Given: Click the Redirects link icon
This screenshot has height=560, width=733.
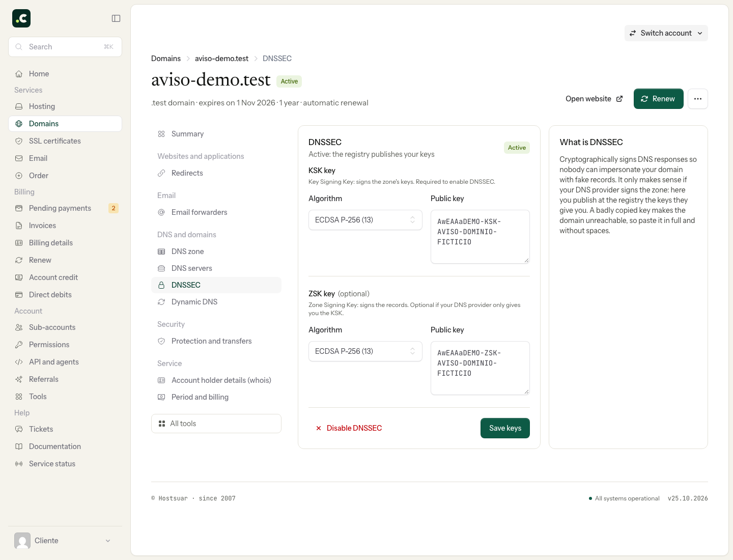Looking at the screenshot, I should point(161,173).
